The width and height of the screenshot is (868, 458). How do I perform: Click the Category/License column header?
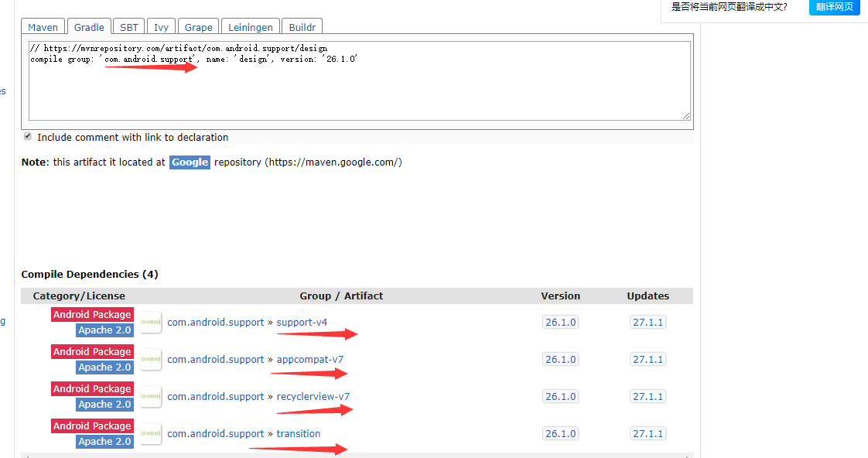pos(79,296)
